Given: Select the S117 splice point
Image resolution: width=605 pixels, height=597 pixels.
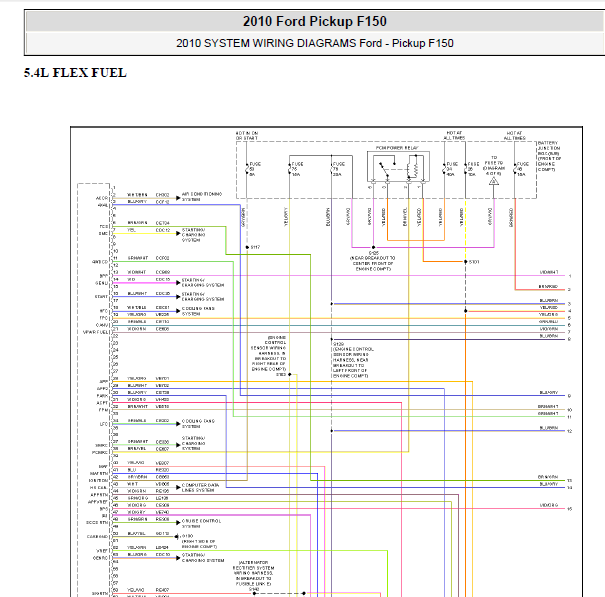Looking at the screenshot, I should (247, 247).
